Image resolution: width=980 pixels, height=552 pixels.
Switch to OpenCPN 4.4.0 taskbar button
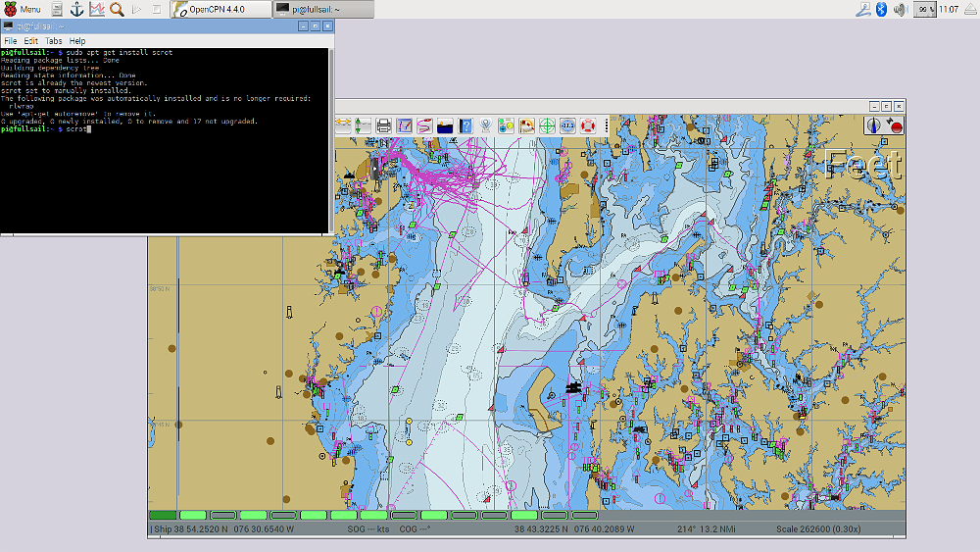(220, 10)
